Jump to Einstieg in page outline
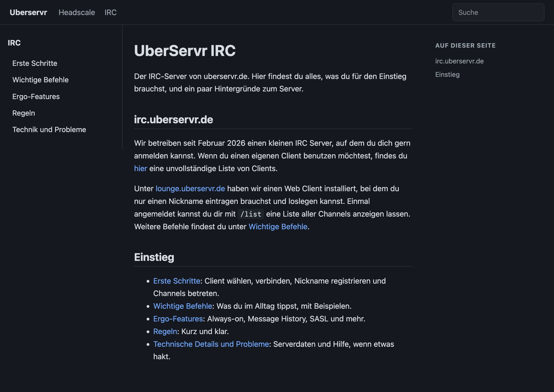554x392 pixels. pos(447,75)
